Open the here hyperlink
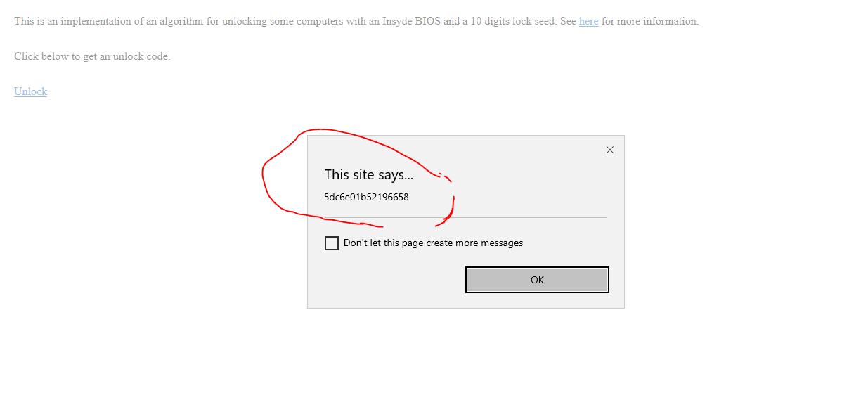The image size is (868, 412). click(x=588, y=21)
